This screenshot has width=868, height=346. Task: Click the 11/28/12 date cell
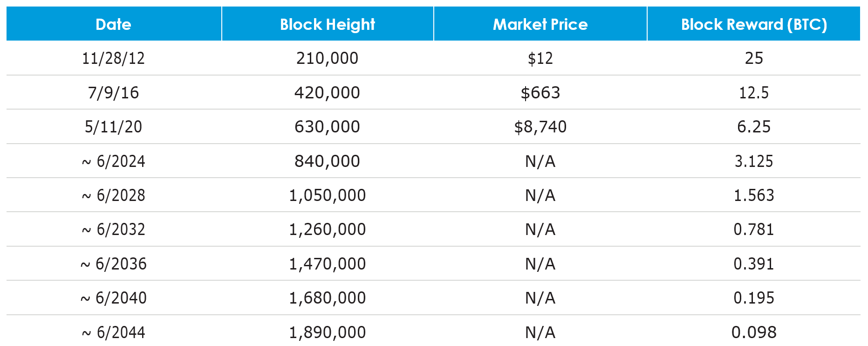[x=113, y=58]
